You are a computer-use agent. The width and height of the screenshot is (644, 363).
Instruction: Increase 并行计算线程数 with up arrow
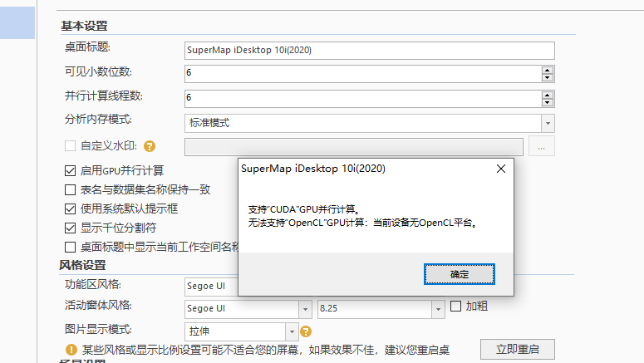click(547, 95)
